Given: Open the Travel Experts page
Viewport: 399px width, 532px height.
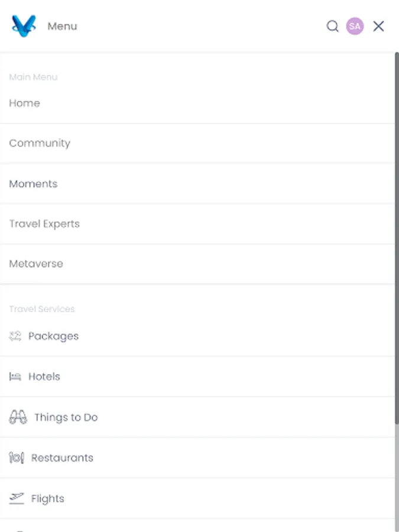Looking at the screenshot, I should pos(44,223).
